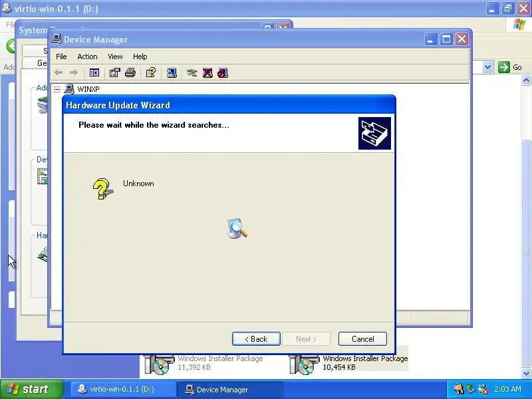This screenshot has width=532, height=399.
Task: Open the Explorer address bar dropdown arrow
Action: click(x=487, y=67)
